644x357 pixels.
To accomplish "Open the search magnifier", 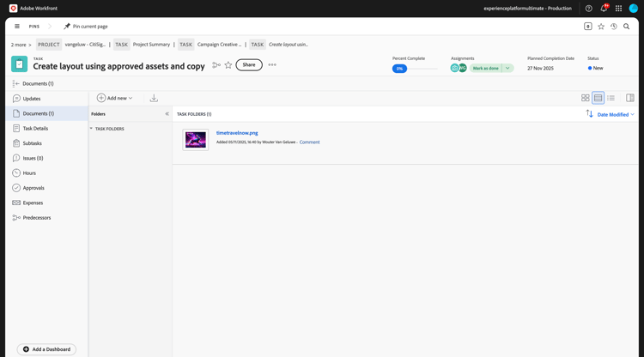I will click(626, 27).
